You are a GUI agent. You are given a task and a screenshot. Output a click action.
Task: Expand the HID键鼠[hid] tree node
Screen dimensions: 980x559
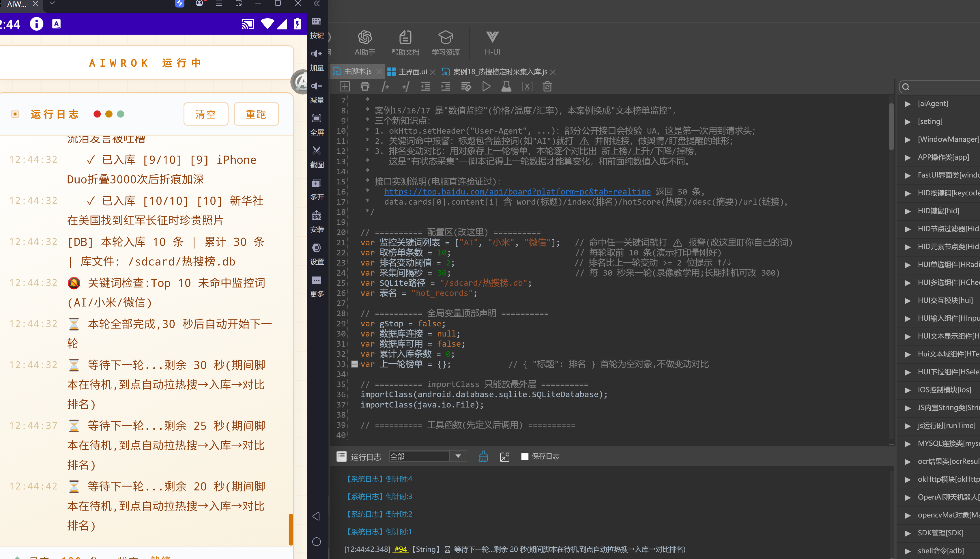point(908,211)
